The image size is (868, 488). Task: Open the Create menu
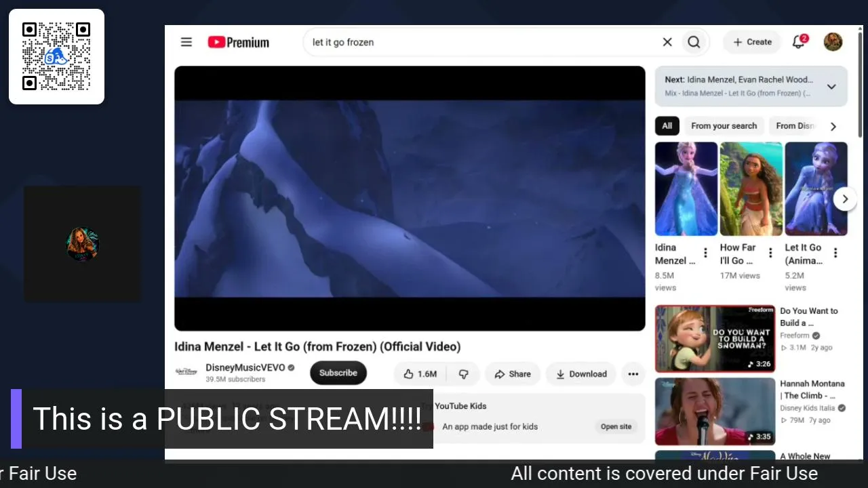click(752, 42)
